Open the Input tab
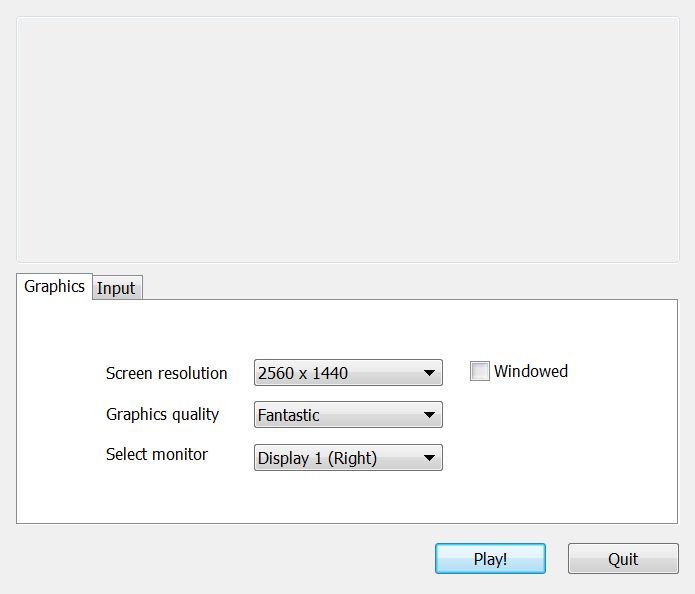 (x=116, y=288)
